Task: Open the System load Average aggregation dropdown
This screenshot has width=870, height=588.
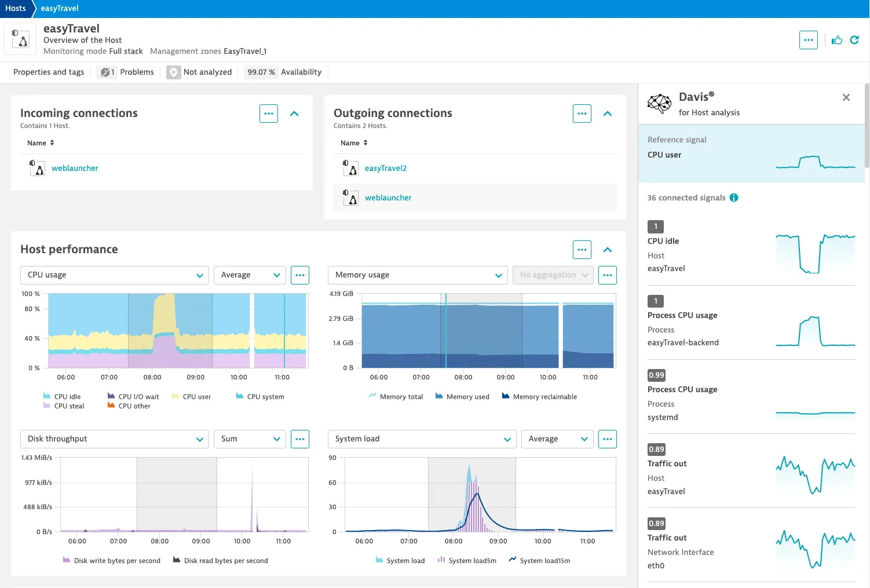Action: [557, 439]
